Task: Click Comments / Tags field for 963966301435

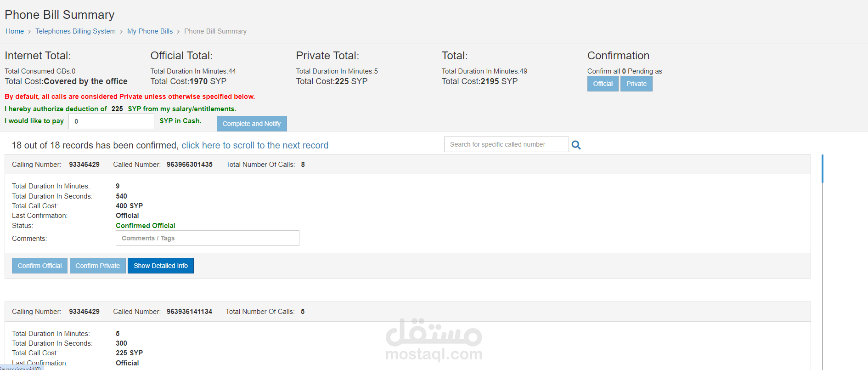Action: pyautogui.click(x=208, y=238)
